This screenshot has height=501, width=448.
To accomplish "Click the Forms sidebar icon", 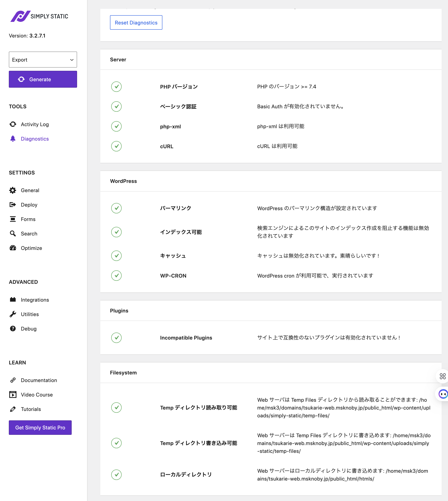I will (13, 219).
